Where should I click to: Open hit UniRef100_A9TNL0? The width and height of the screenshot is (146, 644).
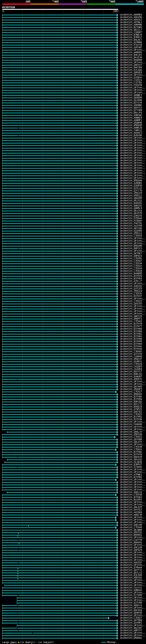coord(131,22)
